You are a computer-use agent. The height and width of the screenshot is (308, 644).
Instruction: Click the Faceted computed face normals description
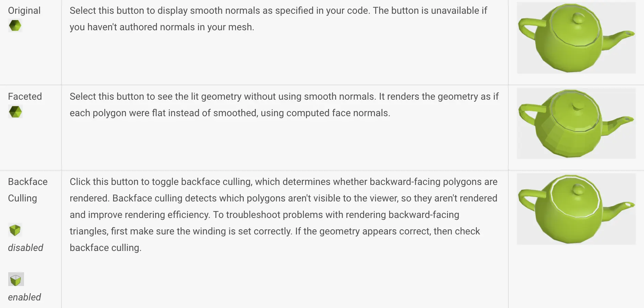(x=284, y=105)
